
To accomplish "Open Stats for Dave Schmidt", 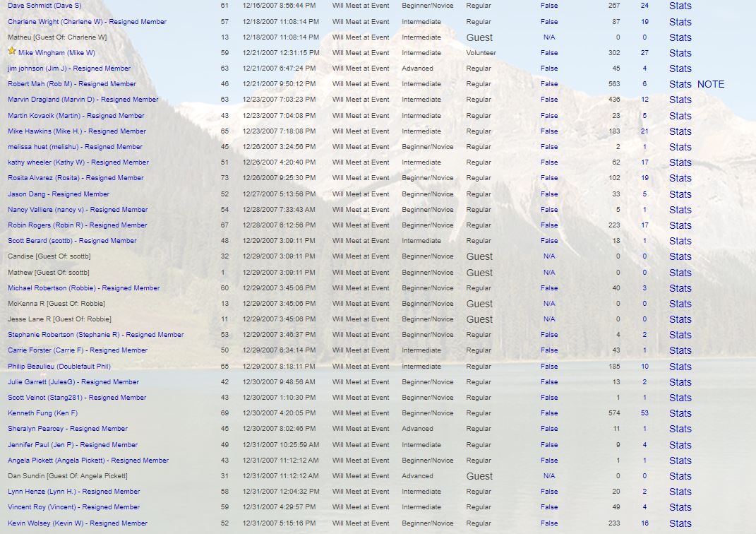I will coord(680,6).
